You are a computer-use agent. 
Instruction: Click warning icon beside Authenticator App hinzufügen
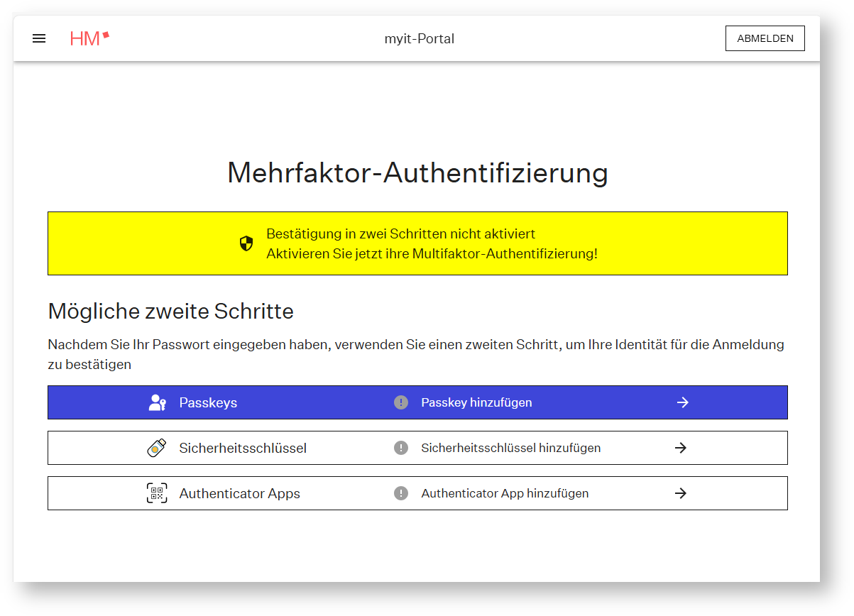[x=401, y=493]
